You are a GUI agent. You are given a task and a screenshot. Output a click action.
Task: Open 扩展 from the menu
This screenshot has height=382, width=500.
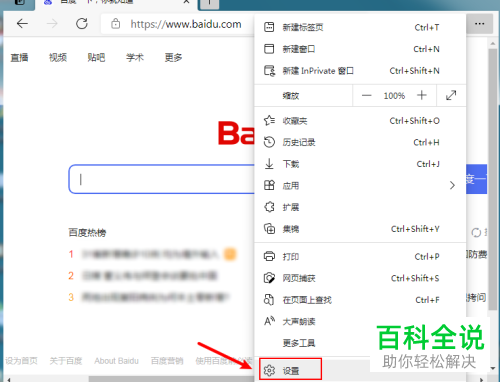pos(360,207)
